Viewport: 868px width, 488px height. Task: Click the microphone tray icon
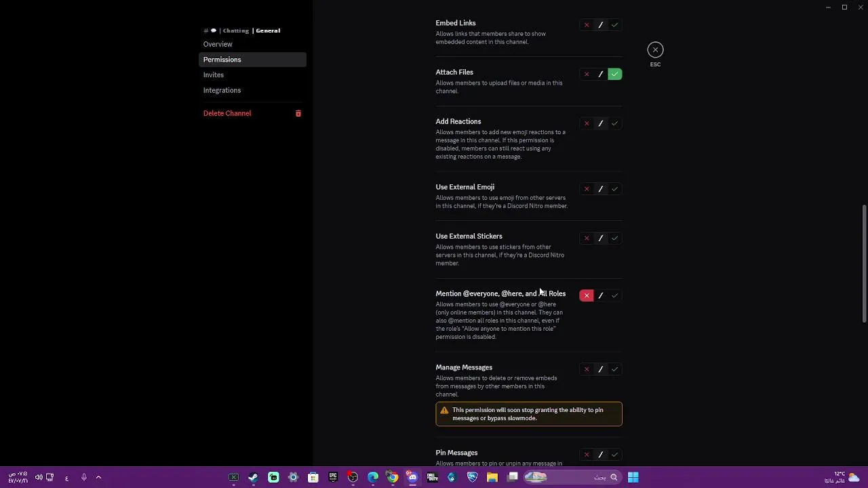coord(84,477)
